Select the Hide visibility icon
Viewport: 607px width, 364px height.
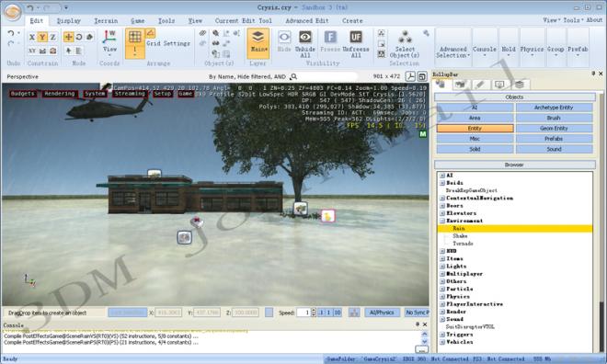(284, 38)
